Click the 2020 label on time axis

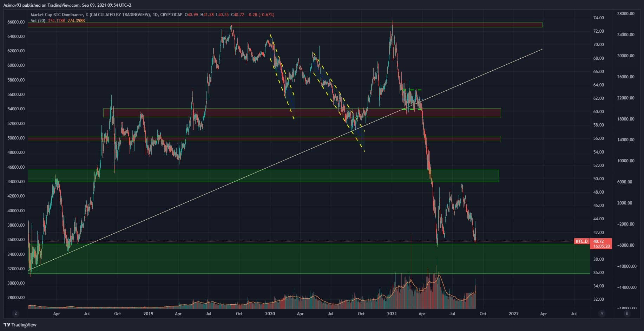[x=270, y=313]
